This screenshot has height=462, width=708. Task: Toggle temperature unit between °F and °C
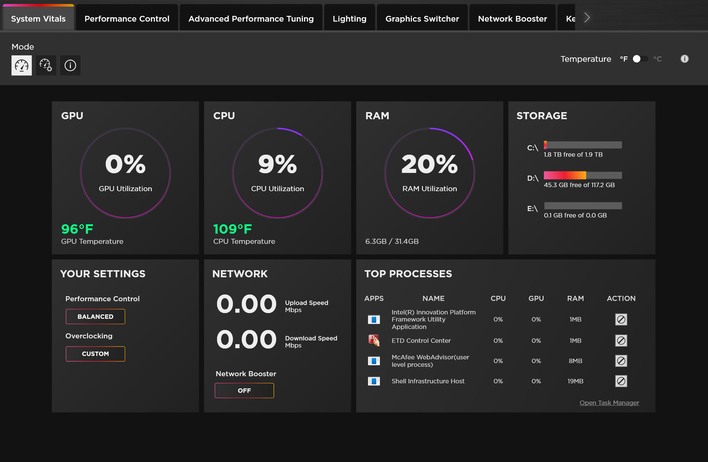pyautogui.click(x=639, y=59)
